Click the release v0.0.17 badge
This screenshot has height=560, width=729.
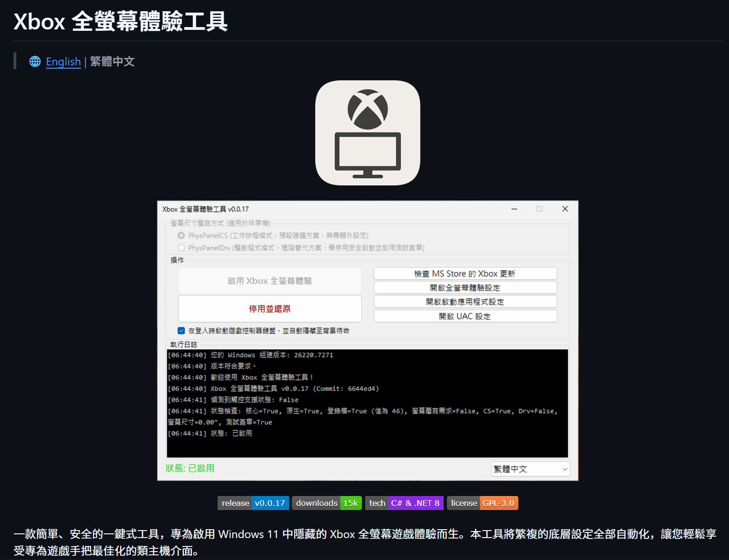click(x=253, y=503)
